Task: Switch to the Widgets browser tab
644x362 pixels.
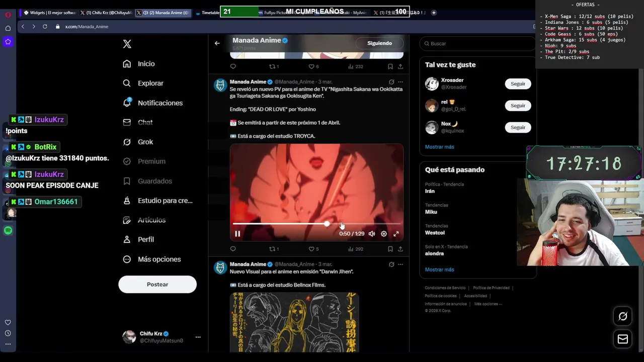Action: coord(49,13)
